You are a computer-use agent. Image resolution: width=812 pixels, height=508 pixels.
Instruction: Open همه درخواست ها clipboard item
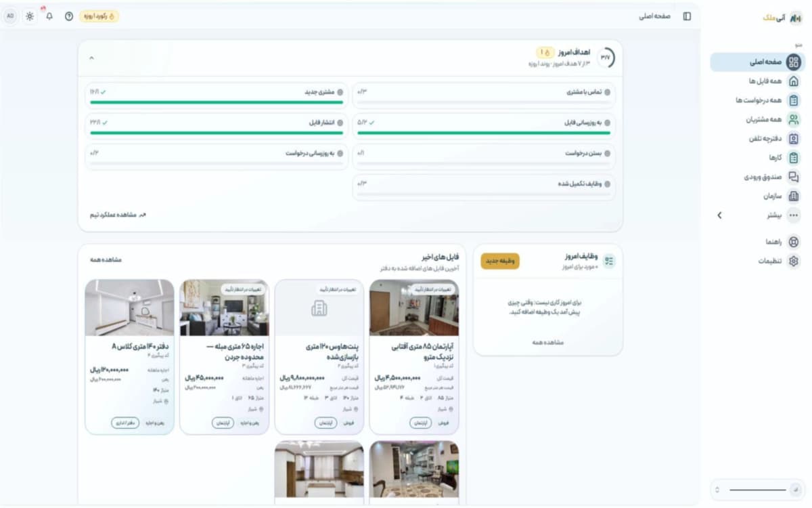(757, 100)
